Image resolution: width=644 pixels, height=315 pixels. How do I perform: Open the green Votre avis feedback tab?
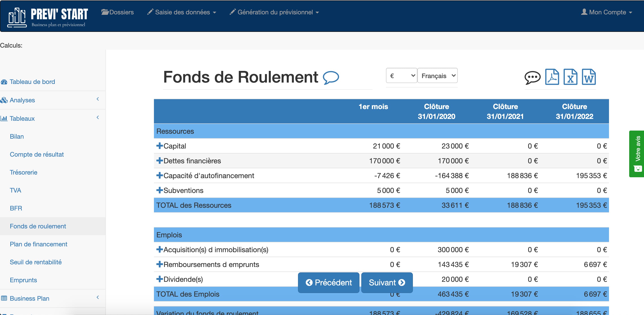(637, 153)
